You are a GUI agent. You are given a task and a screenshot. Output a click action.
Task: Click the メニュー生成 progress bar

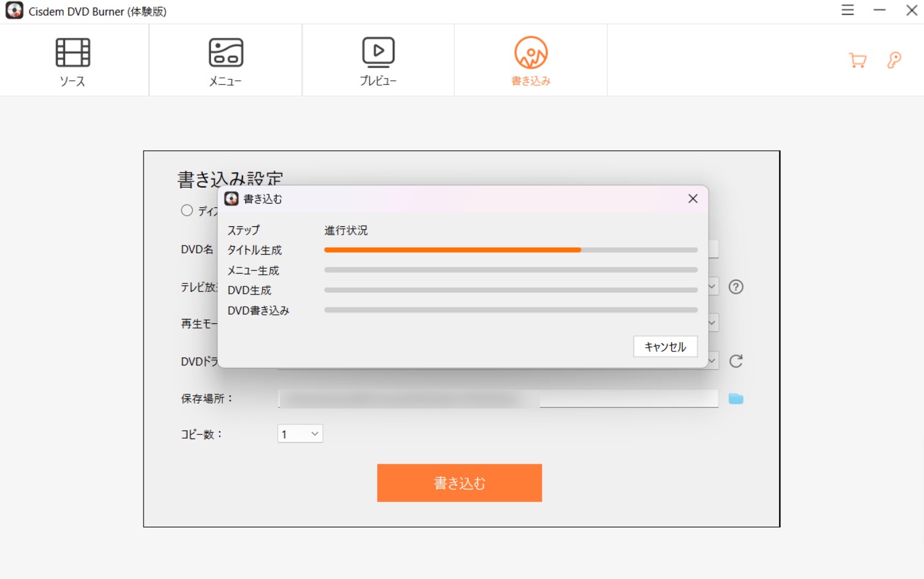(511, 270)
